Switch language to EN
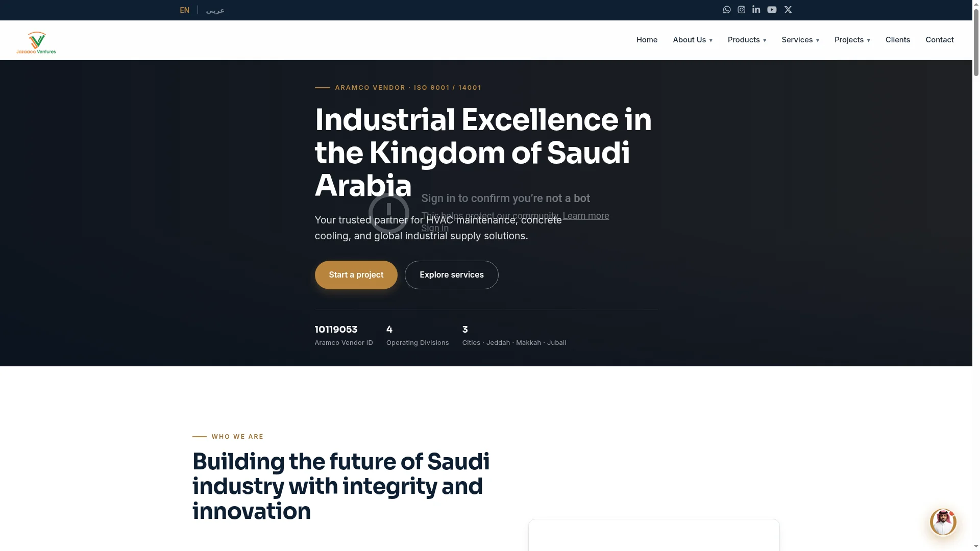 tap(185, 10)
